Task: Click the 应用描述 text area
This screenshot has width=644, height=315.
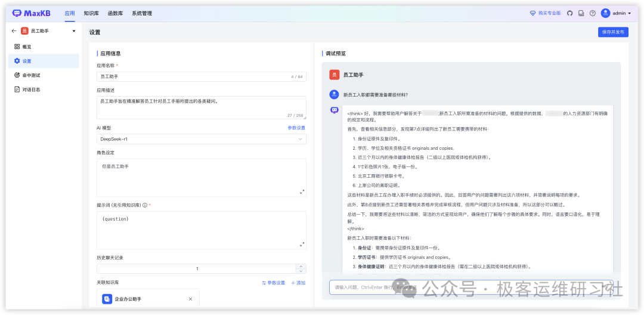Action: 202,107
